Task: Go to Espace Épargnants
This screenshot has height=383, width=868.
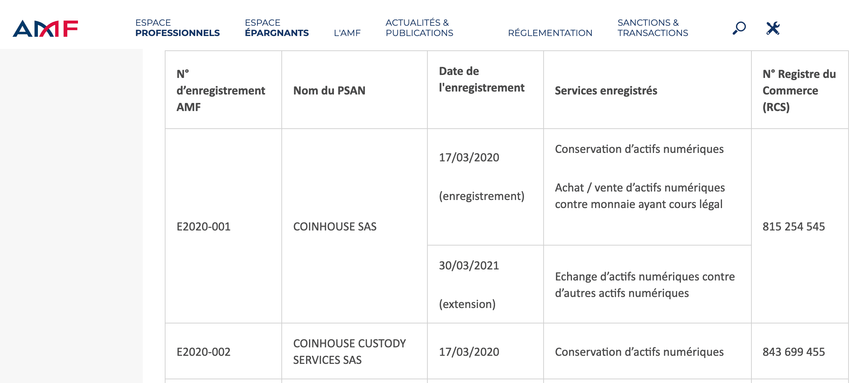Action: (x=277, y=28)
